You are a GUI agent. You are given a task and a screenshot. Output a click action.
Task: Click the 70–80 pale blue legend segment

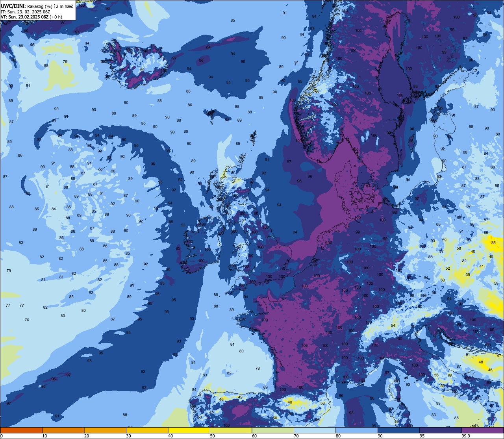point(315,430)
